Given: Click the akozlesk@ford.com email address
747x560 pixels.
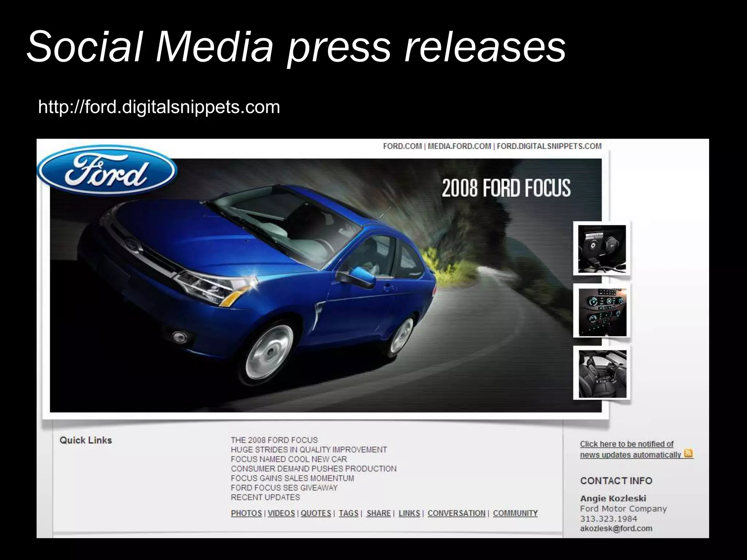Looking at the screenshot, I should 616,529.
